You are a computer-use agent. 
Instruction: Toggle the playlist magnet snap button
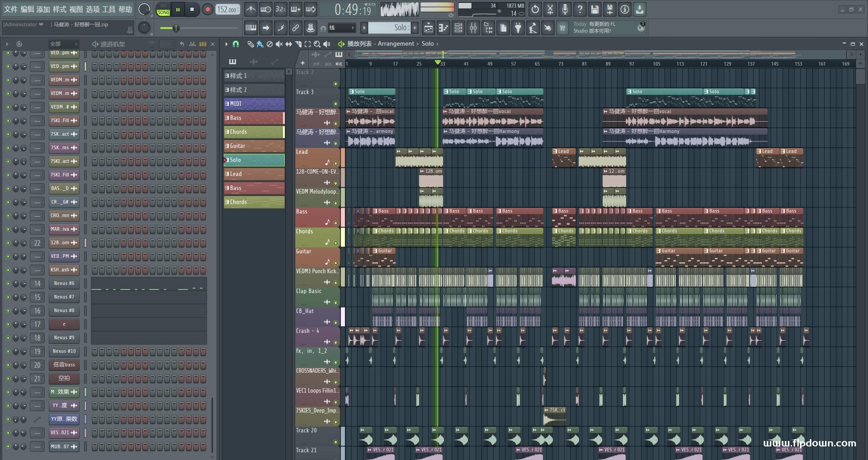[236, 44]
